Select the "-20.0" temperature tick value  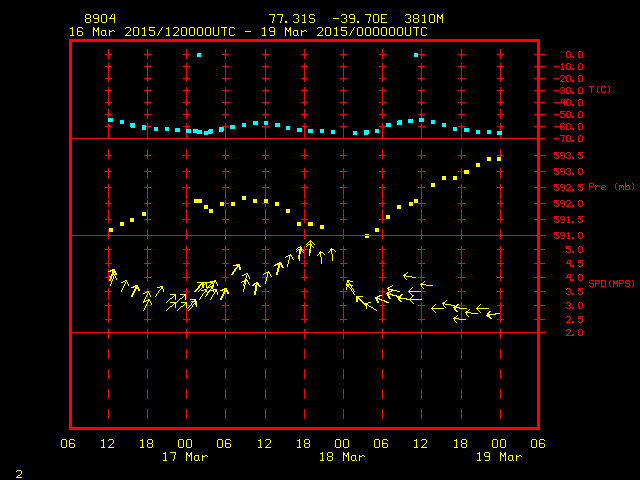pos(569,78)
